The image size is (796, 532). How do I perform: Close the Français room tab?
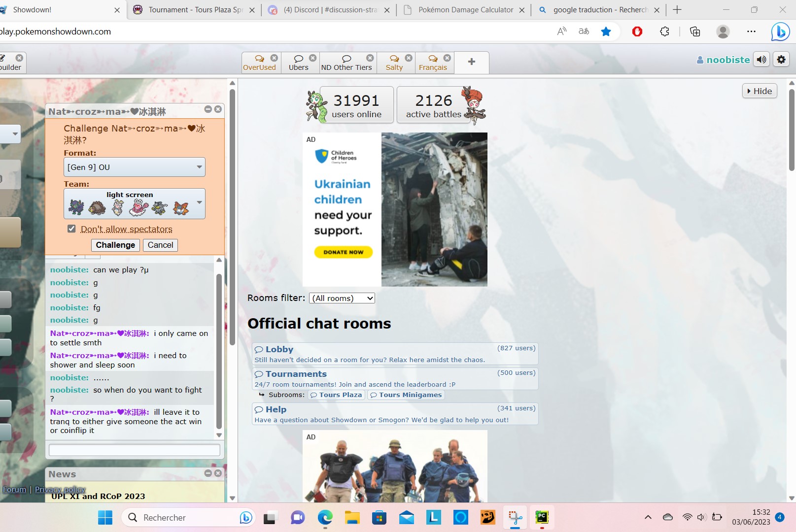(447, 58)
